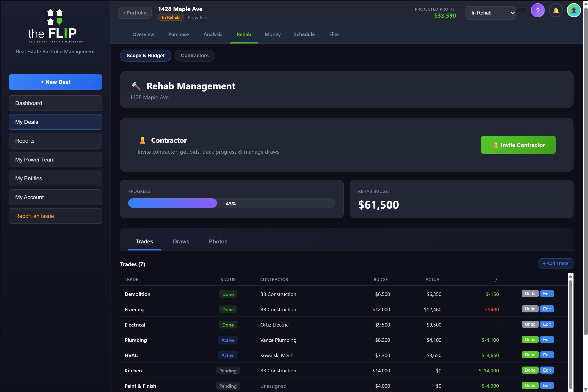Viewport: 588px width, 392px height.
Task: Click the hammer icon beside Rehab Management
Action: click(136, 86)
